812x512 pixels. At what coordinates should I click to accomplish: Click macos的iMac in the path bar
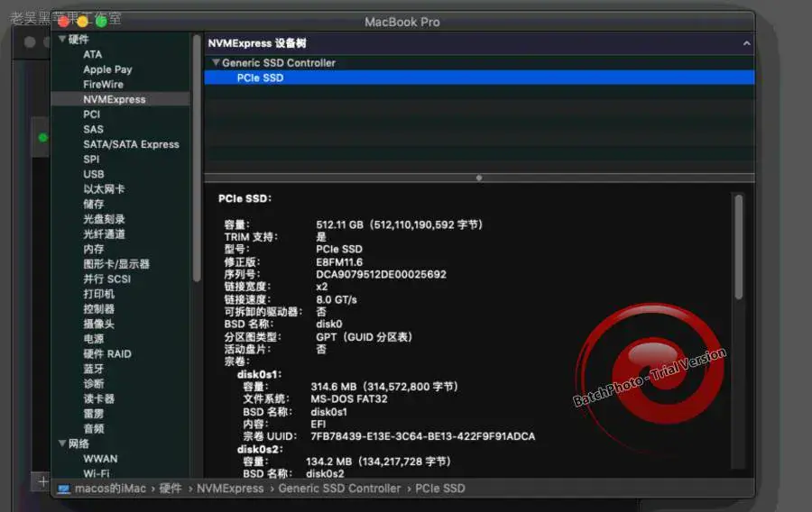pos(110,489)
